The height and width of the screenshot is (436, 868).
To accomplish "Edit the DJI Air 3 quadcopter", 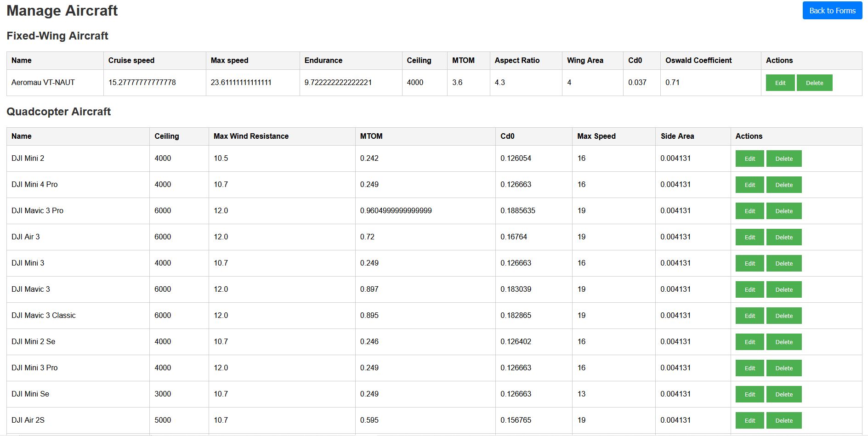I will pyautogui.click(x=749, y=237).
